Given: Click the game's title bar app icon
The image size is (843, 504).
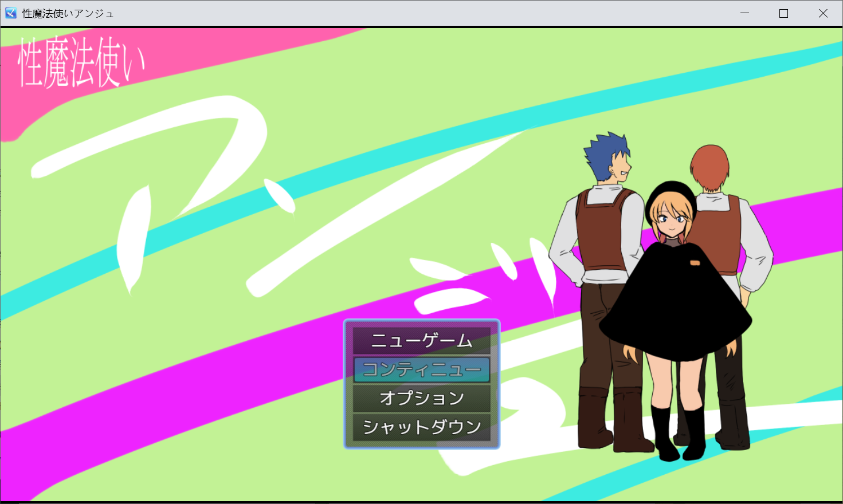Looking at the screenshot, I should coord(10,13).
